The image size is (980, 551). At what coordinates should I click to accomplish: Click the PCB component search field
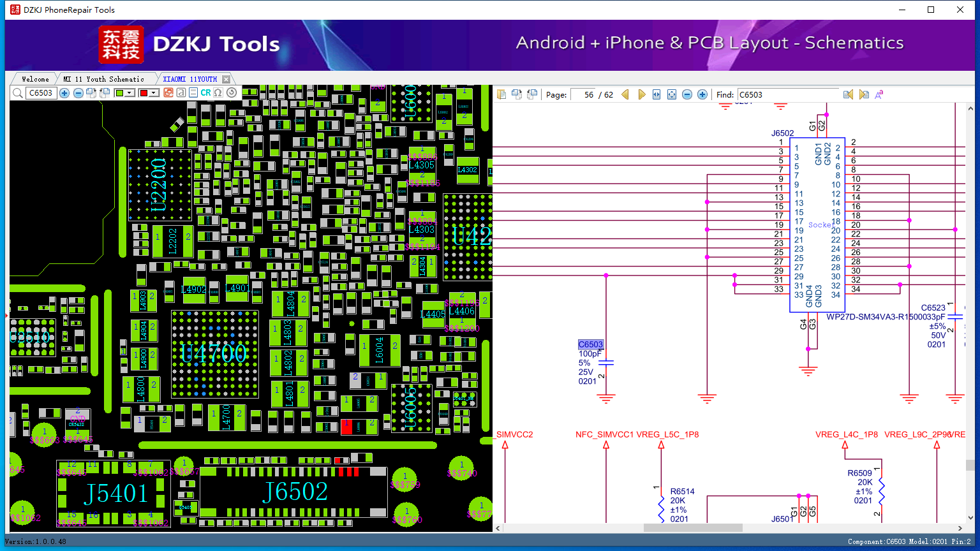pyautogui.click(x=41, y=93)
